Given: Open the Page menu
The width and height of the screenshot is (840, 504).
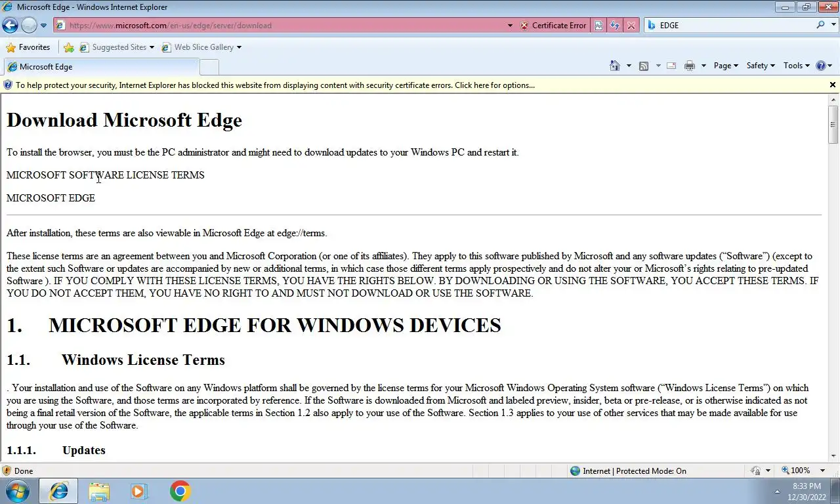Looking at the screenshot, I should [x=726, y=66].
